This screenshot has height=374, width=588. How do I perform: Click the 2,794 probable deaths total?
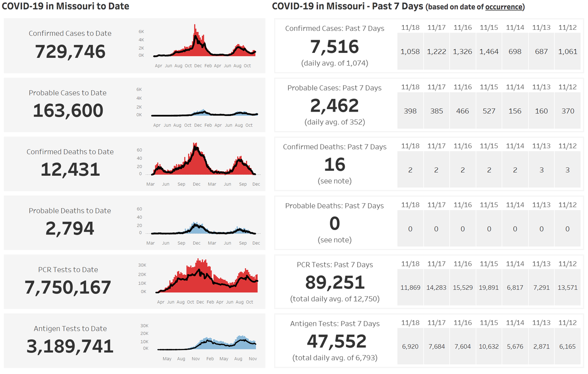click(x=70, y=228)
